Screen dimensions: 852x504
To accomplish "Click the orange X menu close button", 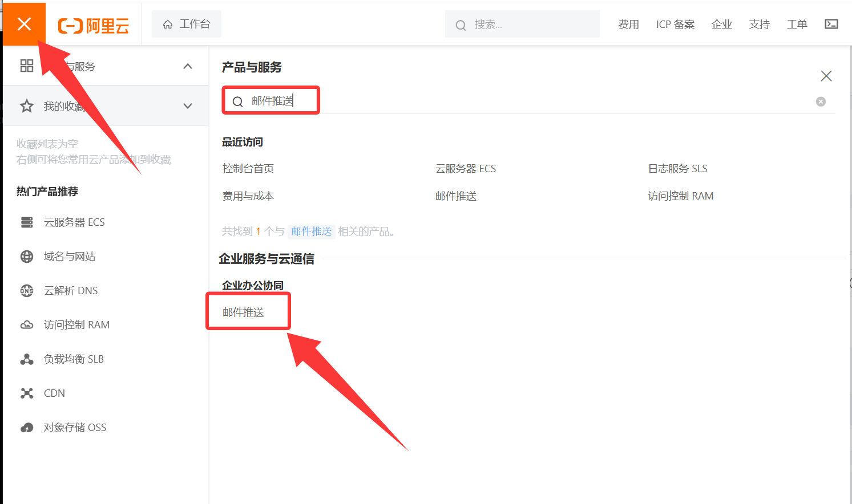I will click(24, 24).
